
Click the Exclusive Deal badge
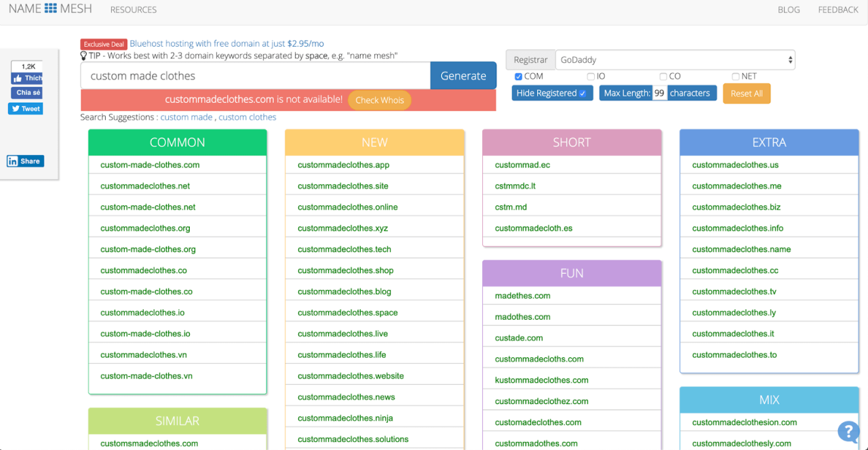click(104, 44)
